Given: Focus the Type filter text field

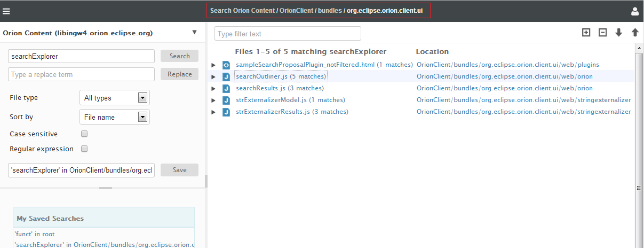Looking at the screenshot, I should [x=288, y=34].
